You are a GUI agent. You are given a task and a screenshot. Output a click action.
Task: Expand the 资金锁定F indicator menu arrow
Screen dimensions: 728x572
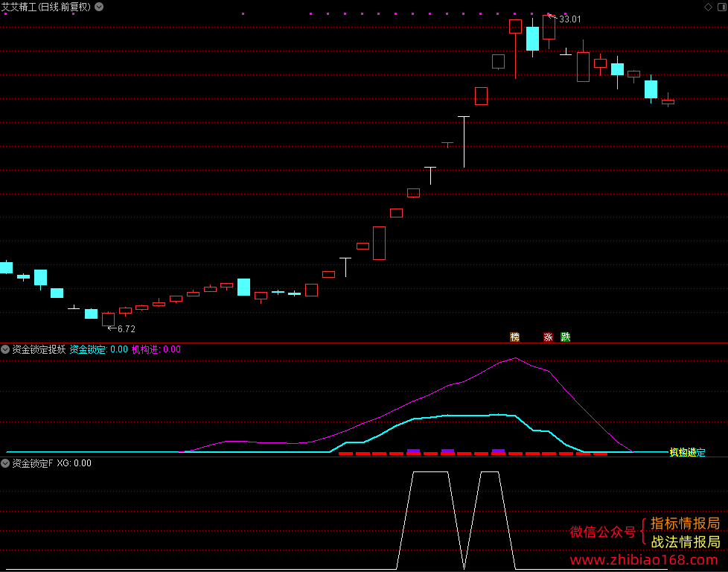point(5,463)
